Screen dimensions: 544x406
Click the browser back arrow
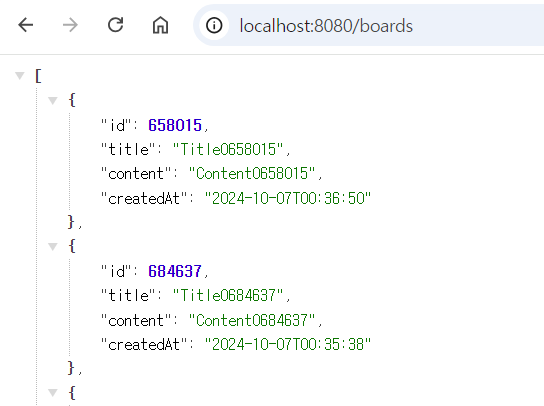(x=26, y=25)
